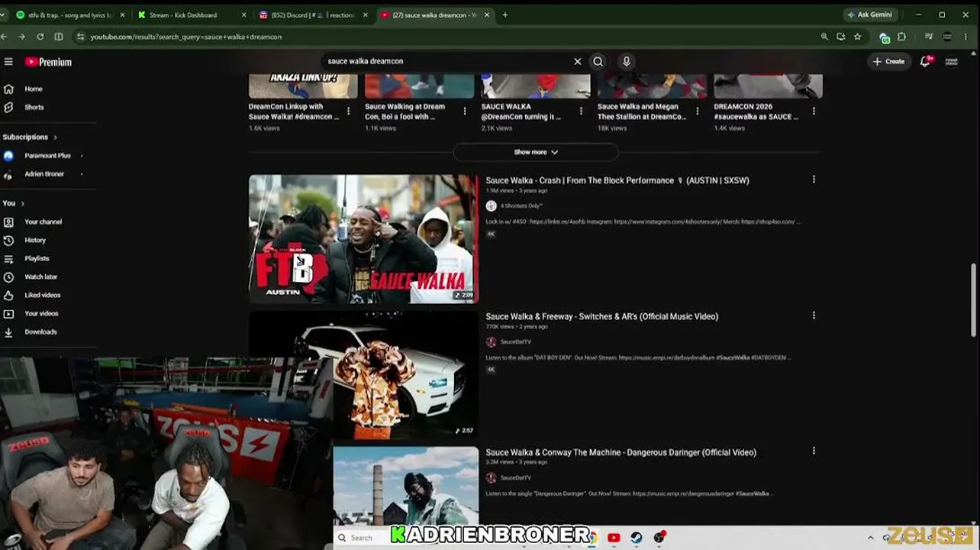Play the Crash From The Block thumbnail

tap(363, 239)
